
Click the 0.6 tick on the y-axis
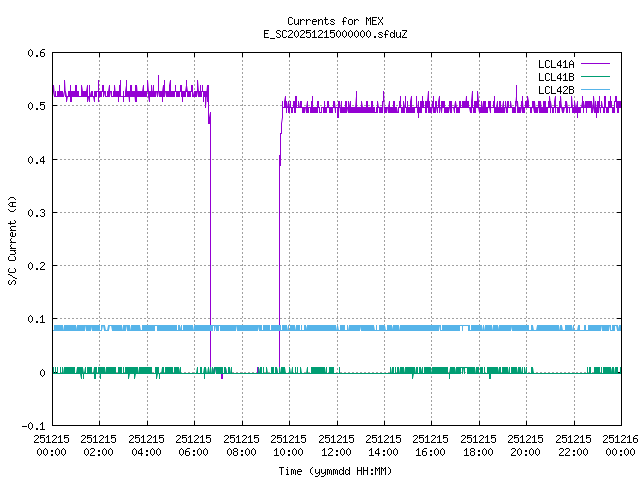point(35,53)
